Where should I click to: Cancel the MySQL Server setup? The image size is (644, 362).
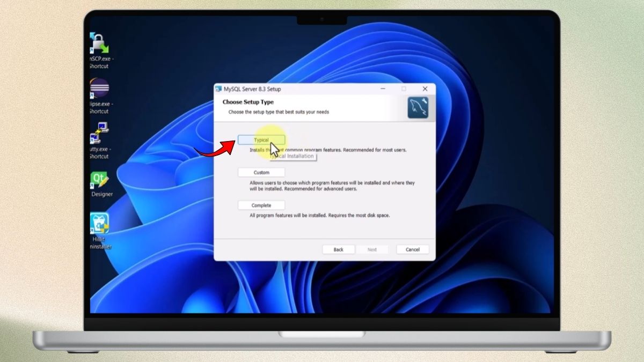coord(413,249)
